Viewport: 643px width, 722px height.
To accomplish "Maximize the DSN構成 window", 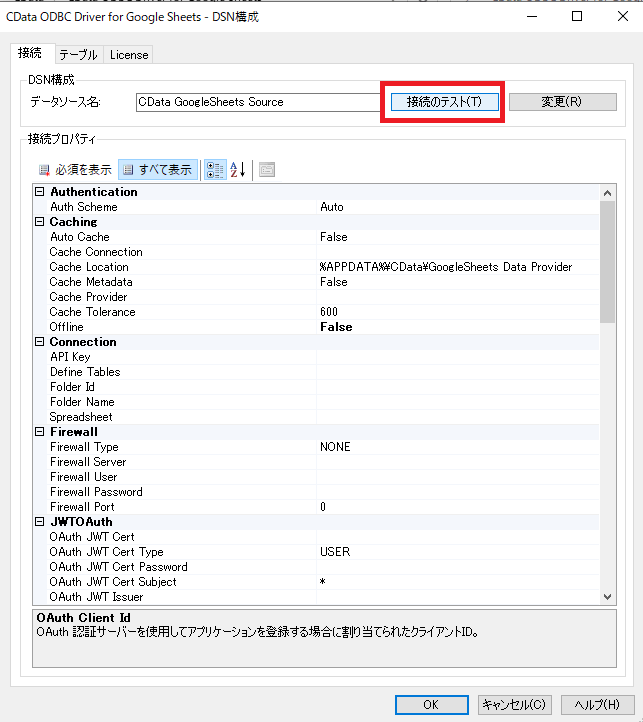I will click(577, 16).
